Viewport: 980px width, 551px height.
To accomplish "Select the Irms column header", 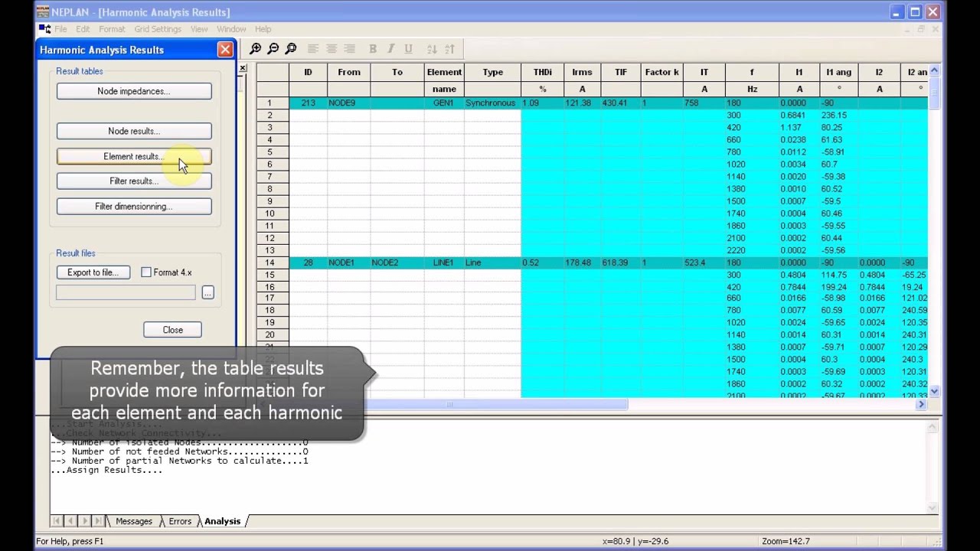I will (x=582, y=72).
